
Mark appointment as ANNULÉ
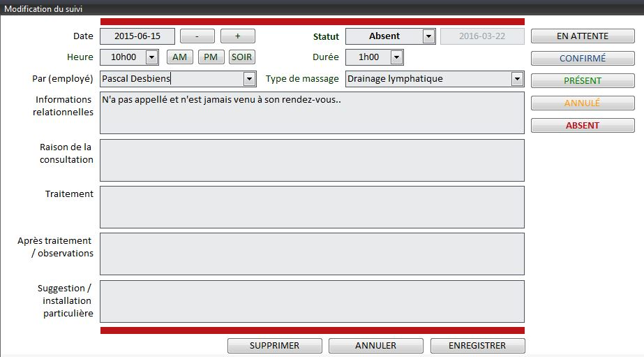583,103
